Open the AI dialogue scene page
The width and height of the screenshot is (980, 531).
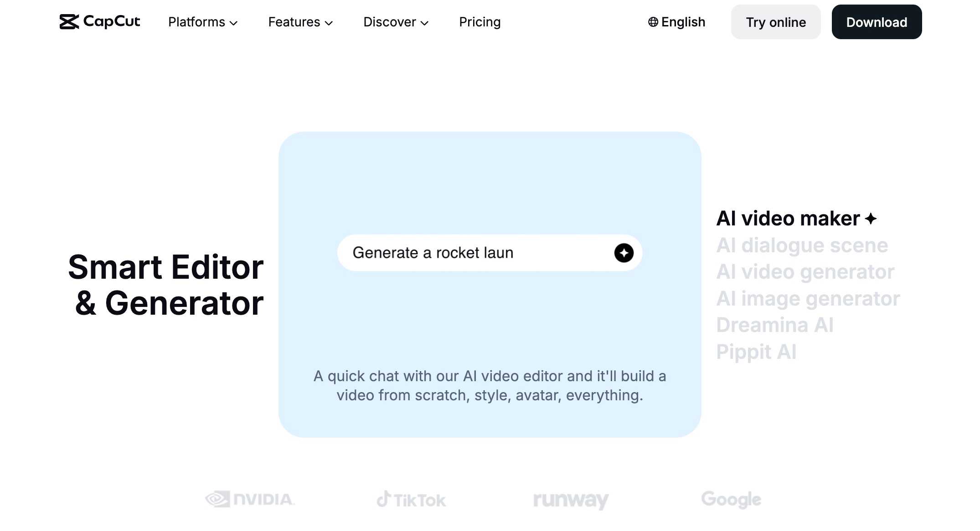point(803,245)
